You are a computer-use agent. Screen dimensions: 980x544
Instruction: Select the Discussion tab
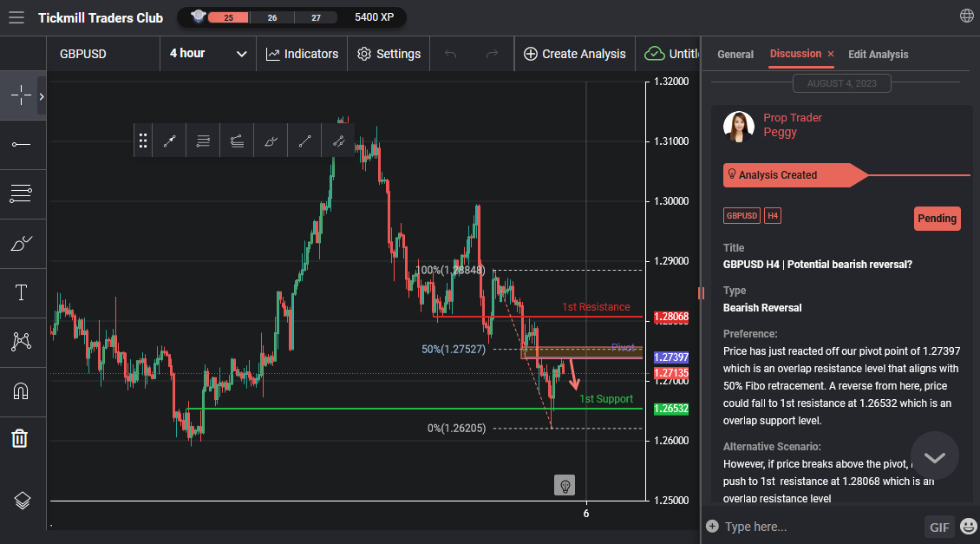pyautogui.click(x=795, y=54)
